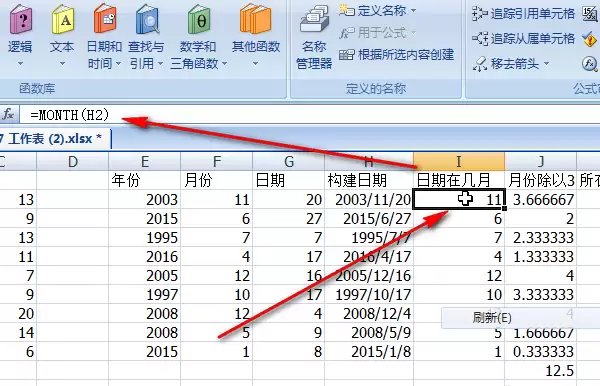Select column header I

tap(459, 161)
